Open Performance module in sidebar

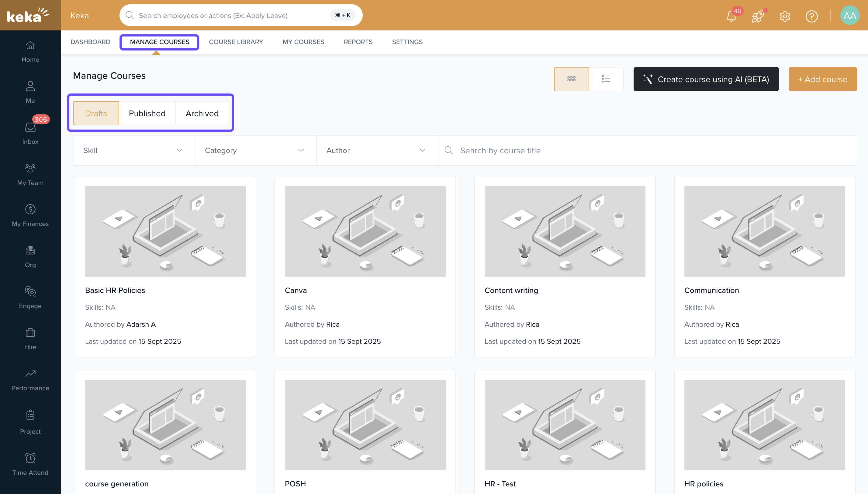[30, 379]
